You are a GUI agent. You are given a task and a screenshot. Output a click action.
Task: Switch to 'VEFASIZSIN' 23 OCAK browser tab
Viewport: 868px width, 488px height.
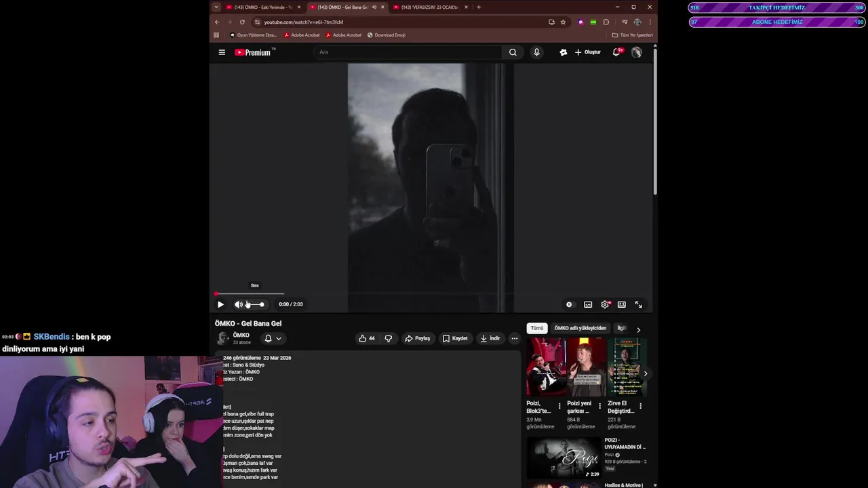point(431,7)
